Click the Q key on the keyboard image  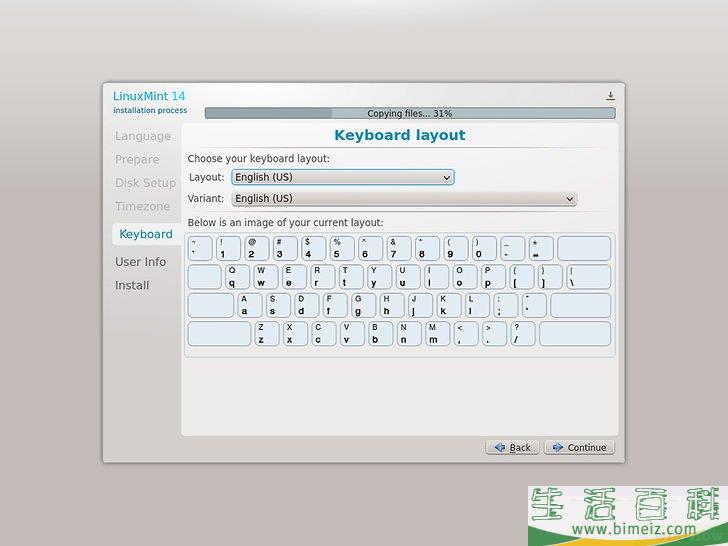pyautogui.click(x=237, y=277)
